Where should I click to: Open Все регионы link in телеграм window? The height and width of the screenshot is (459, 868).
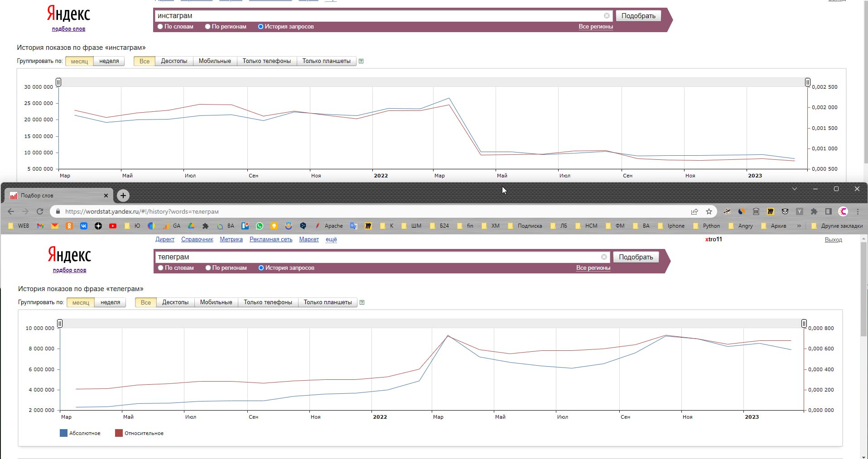pyautogui.click(x=593, y=268)
